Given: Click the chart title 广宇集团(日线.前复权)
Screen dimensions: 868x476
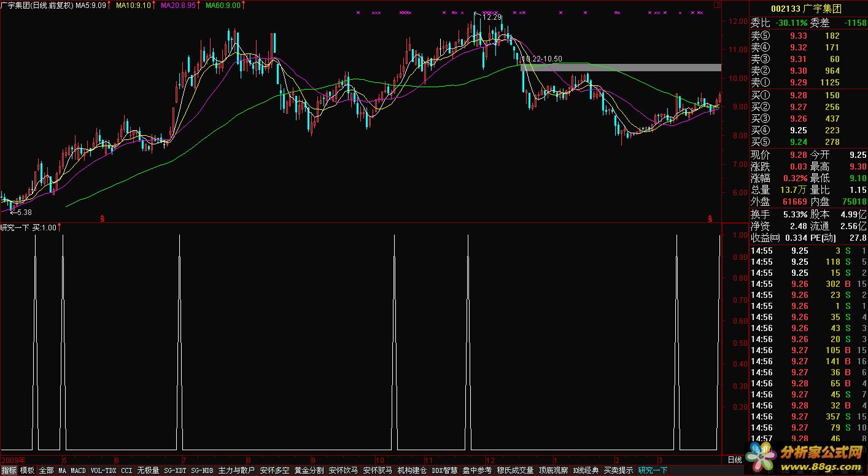Looking at the screenshot, I should click(x=37, y=5).
